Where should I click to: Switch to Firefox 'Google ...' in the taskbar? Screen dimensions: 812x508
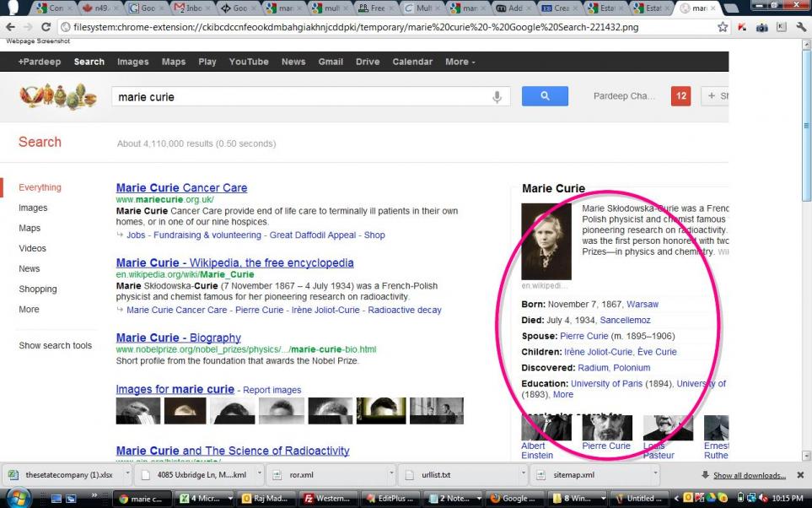click(x=514, y=498)
